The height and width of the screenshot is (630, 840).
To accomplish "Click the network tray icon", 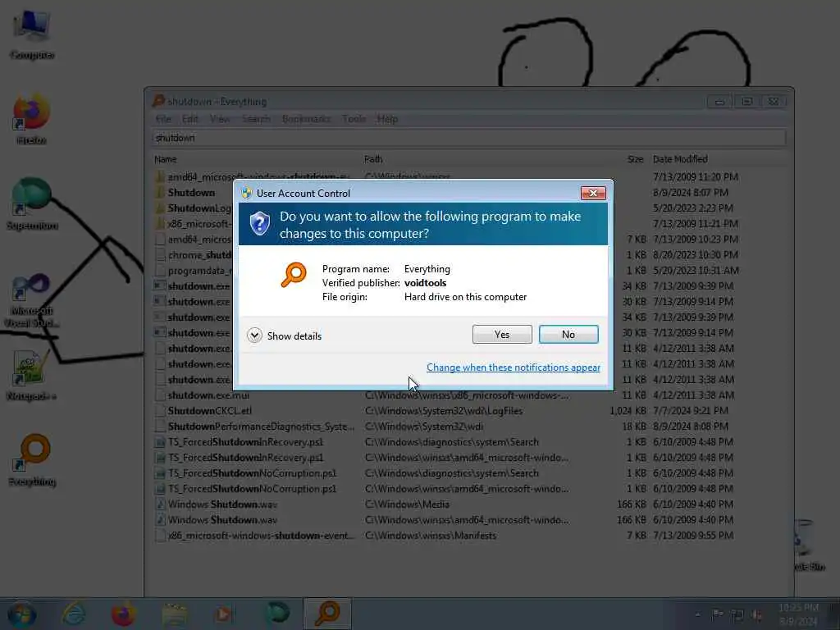I will pos(737,615).
